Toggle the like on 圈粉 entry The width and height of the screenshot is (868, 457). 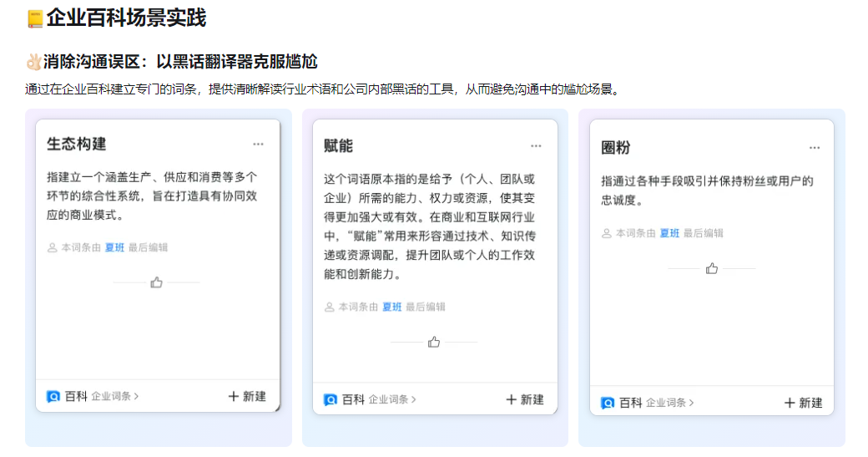(x=711, y=269)
